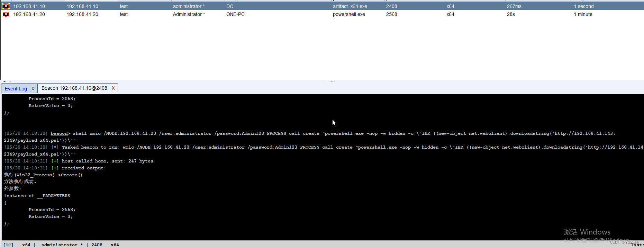Image resolution: width=644 pixels, height=247 pixels.
Task: Select the beacon icon for 192.168.41.20
Action: [x=6, y=14]
